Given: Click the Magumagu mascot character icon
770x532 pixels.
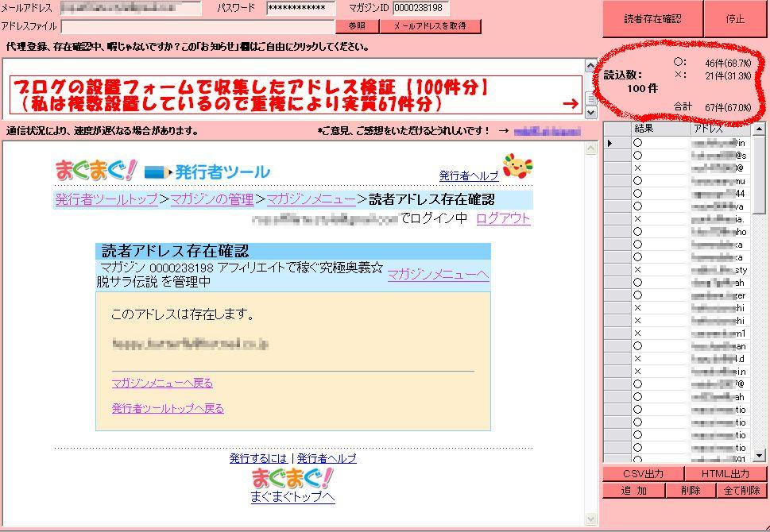Looking at the screenshot, I should 517,167.
